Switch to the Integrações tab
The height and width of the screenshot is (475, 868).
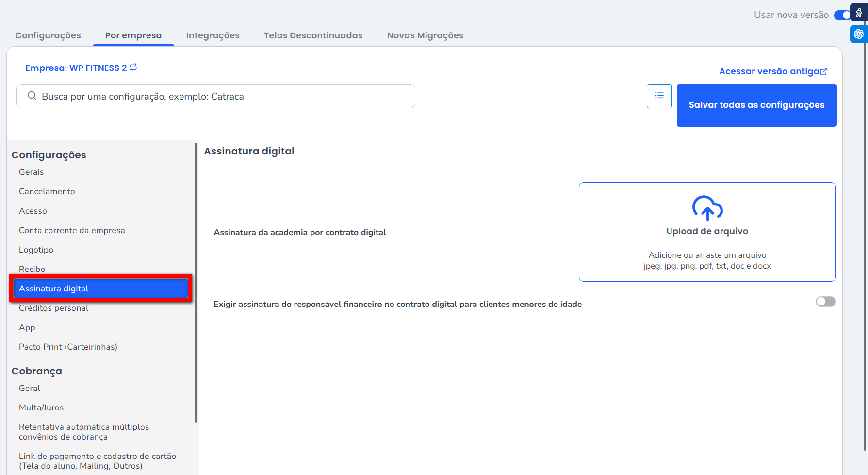[x=213, y=35]
